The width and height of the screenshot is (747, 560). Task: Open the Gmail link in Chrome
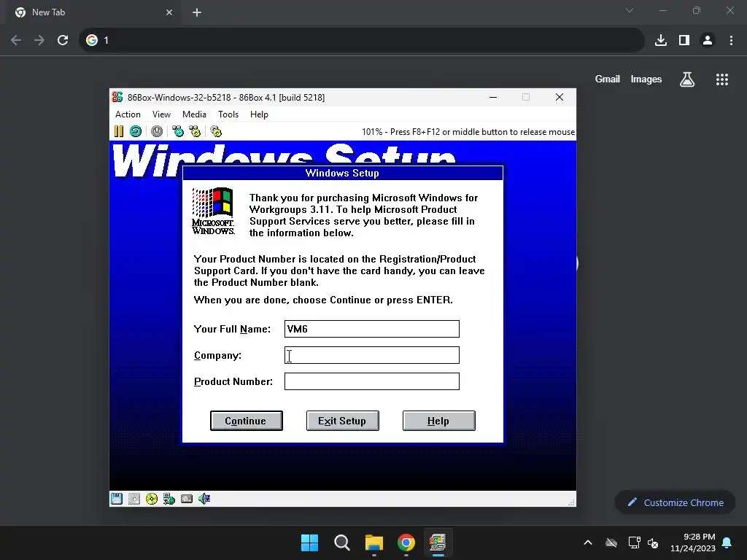(x=608, y=79)
